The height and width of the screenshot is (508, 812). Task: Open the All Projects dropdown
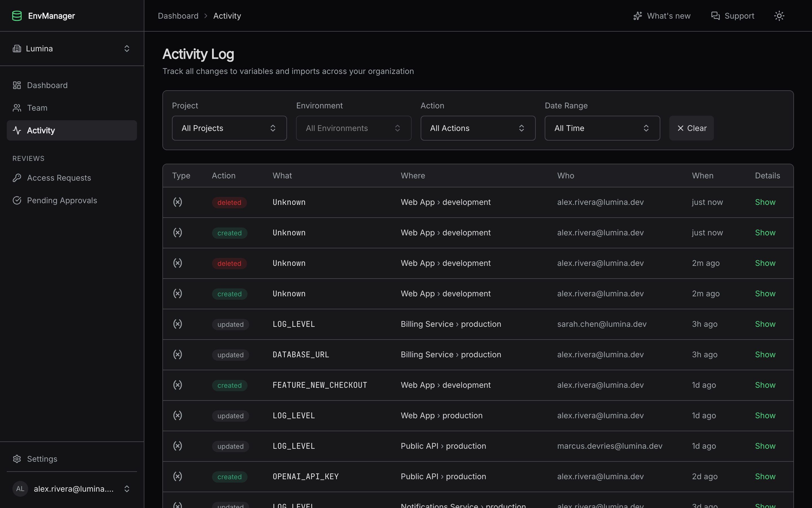(229, 128)
